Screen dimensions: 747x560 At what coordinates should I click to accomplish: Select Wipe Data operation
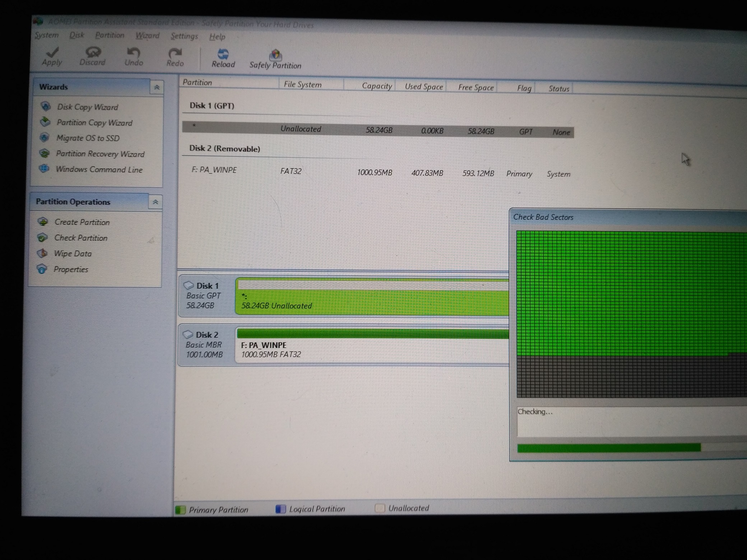(x=73, y=254)
